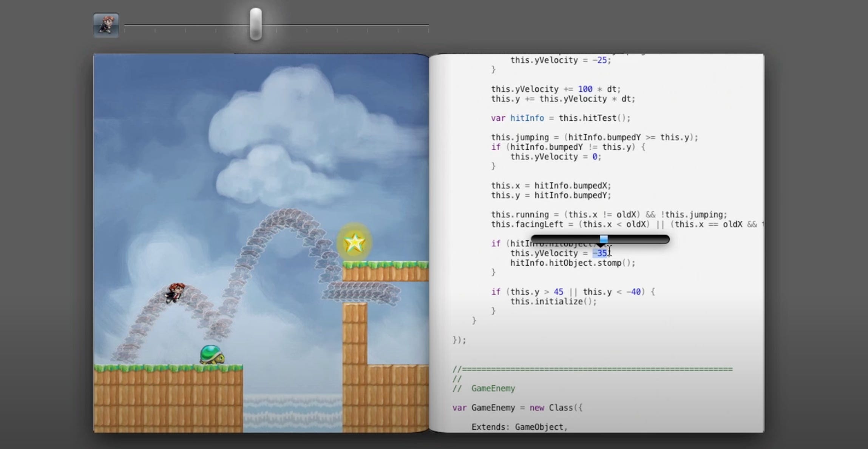The width and height of the screenshot is (868, 449).
Task: Click the 'var hitInfo = this.hitTest();' line
Action: 561,118
